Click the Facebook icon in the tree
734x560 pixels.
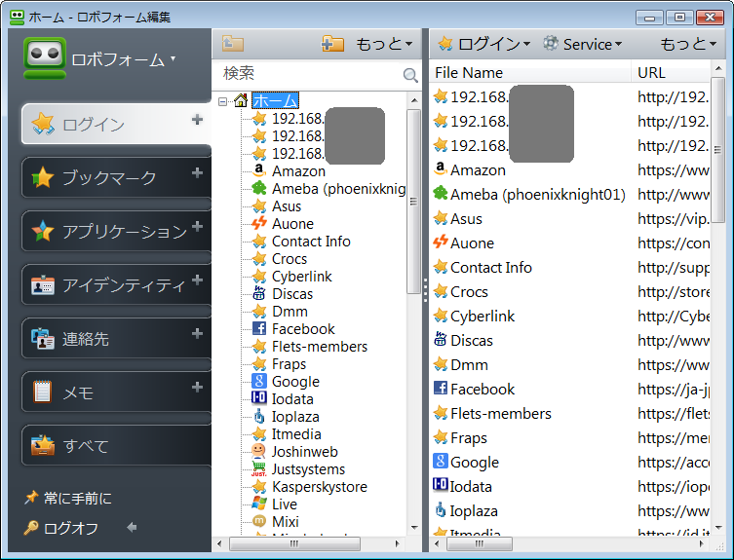[x=259, y=329]
